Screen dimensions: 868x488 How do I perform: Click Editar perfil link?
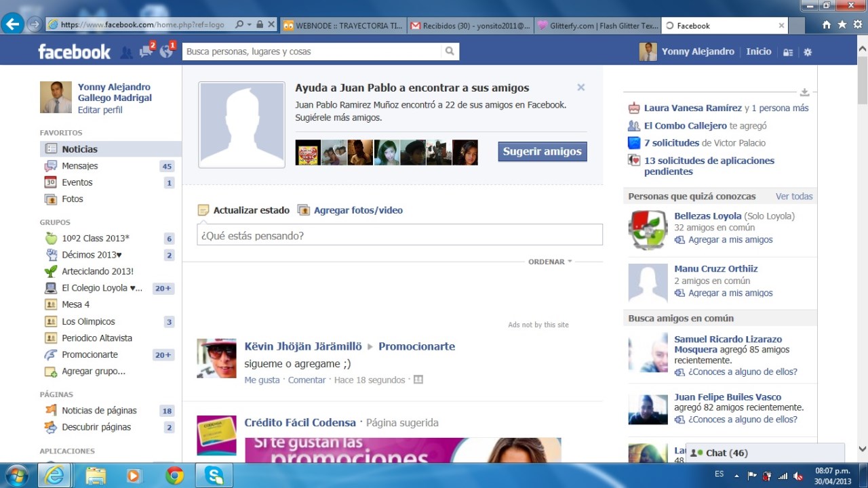(100, 110)
